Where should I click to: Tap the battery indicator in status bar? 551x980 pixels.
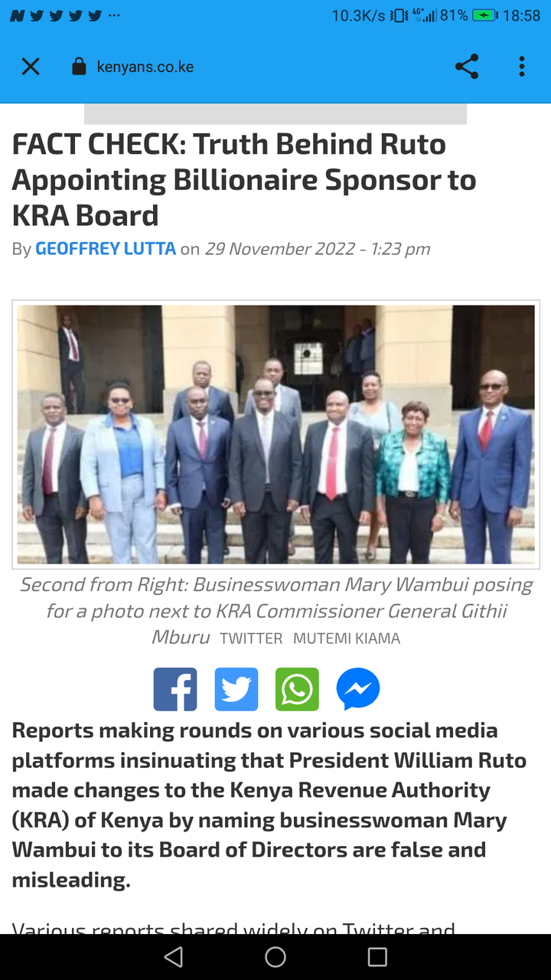tap(484, 15)
